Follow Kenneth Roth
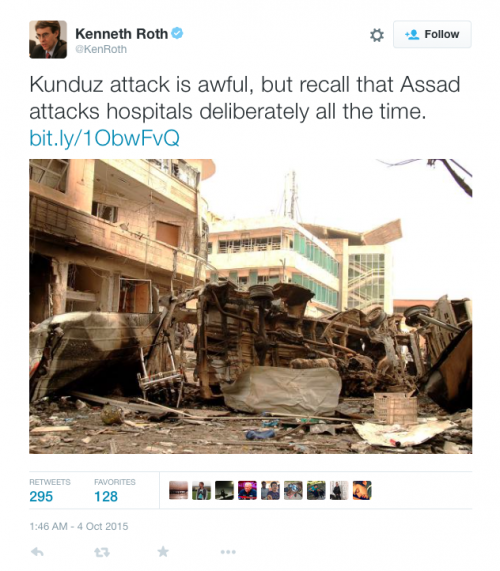Image resolution: width=500 pixels, height=571 pixels. [432, 35]
